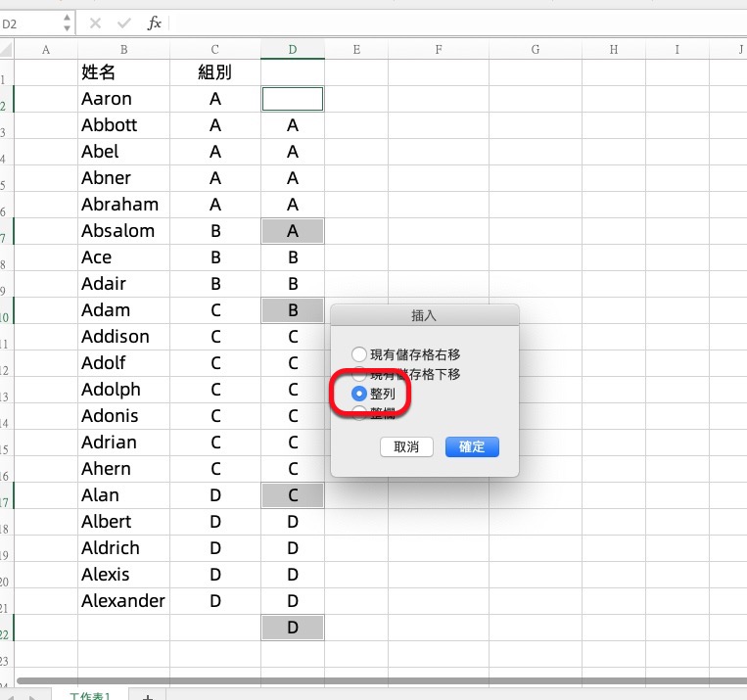Click the select-all corner triangle

pos(6,50)
